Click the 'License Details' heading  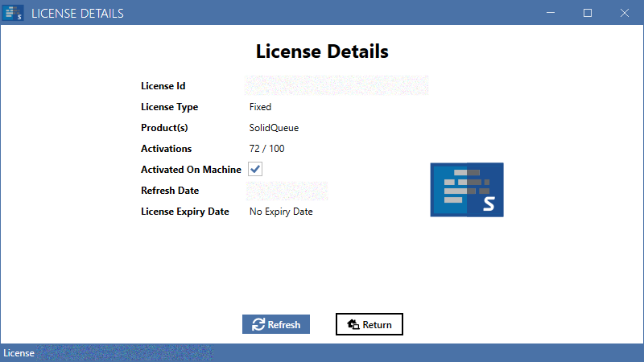(x=322, y=51)
